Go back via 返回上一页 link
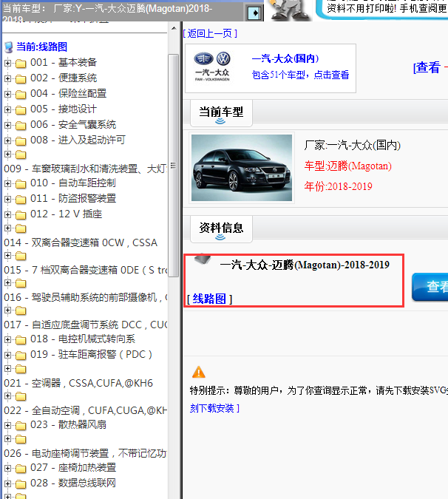Viewport: 448px width, 499px height. pos(210,33)
